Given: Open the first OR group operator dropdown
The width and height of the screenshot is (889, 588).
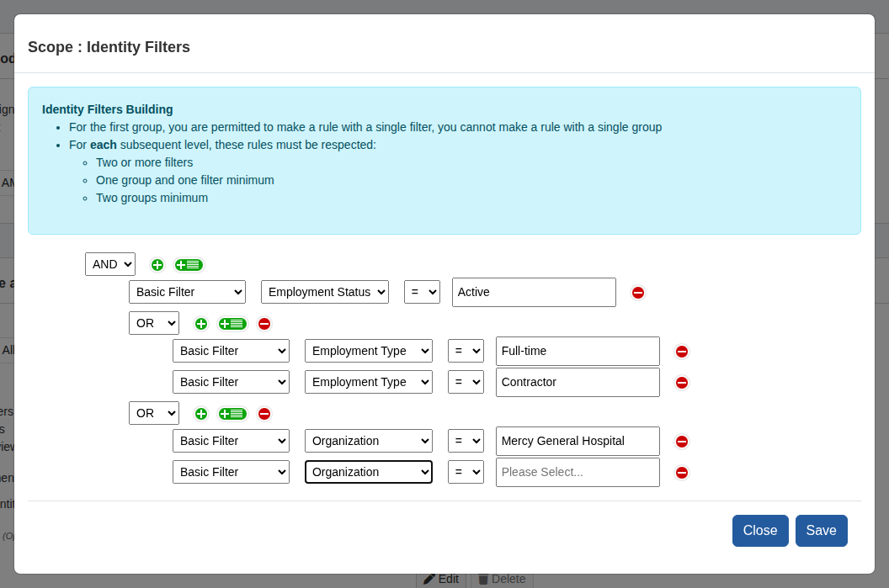Looking at the screenshot, I should click(154, 323).
